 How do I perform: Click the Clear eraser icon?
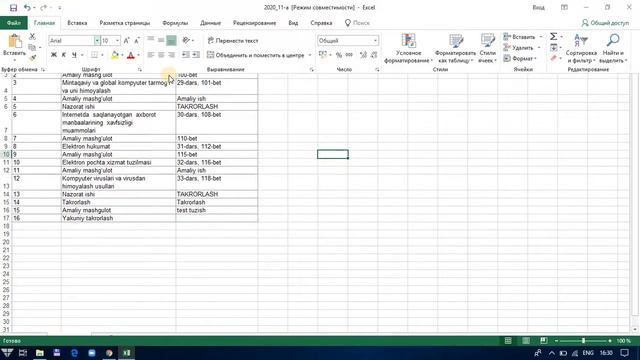(x=554, y=58)
